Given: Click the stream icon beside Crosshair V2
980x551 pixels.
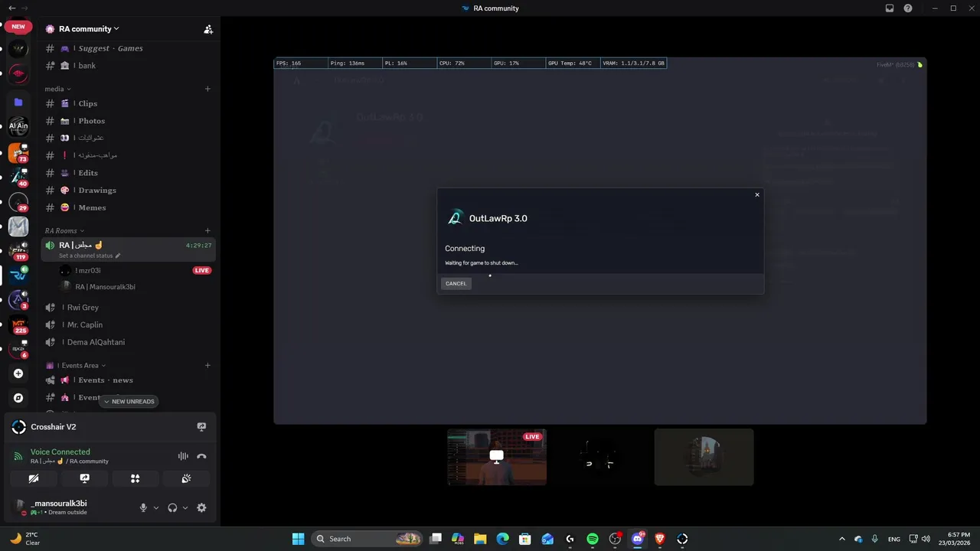Looking at the screenshot, I should [201, 427].
